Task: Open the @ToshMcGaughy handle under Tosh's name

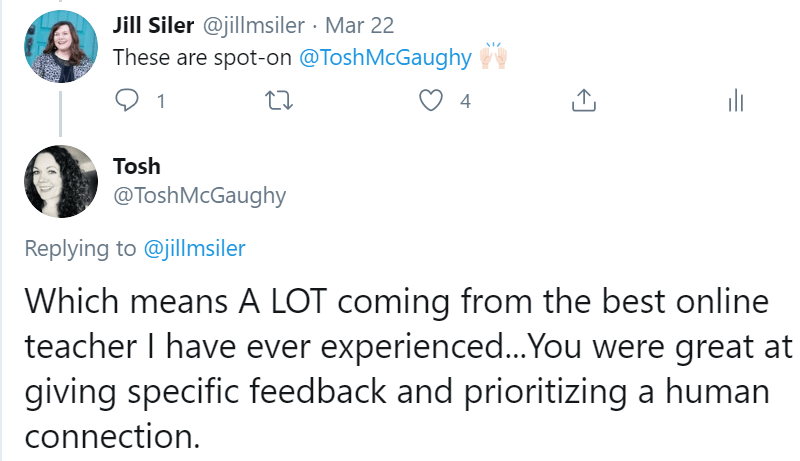Action: click(x=200, y=194)
